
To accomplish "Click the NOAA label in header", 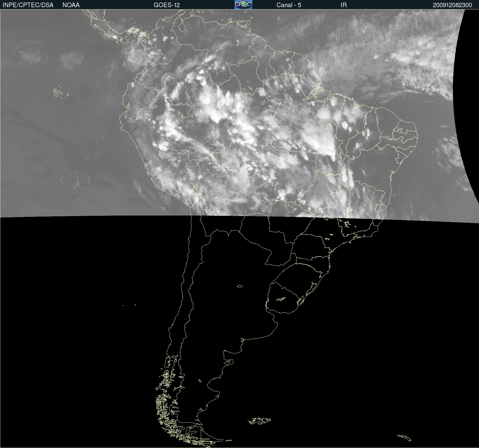I will (x=71, y=5).
